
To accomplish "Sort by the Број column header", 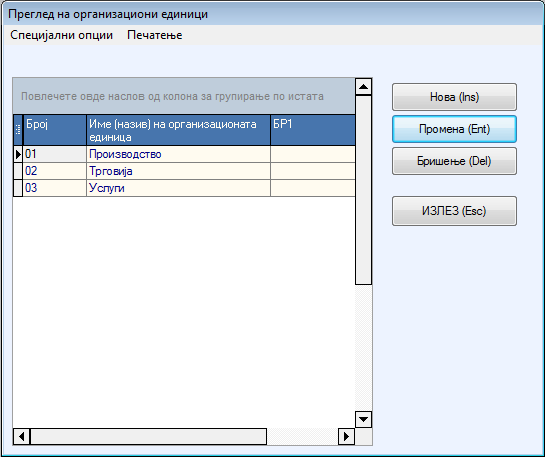I will [x=55, y=130].
